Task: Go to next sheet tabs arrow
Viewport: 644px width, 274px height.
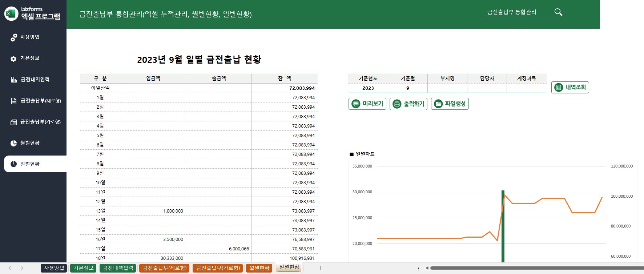Action: coord(22,268)
